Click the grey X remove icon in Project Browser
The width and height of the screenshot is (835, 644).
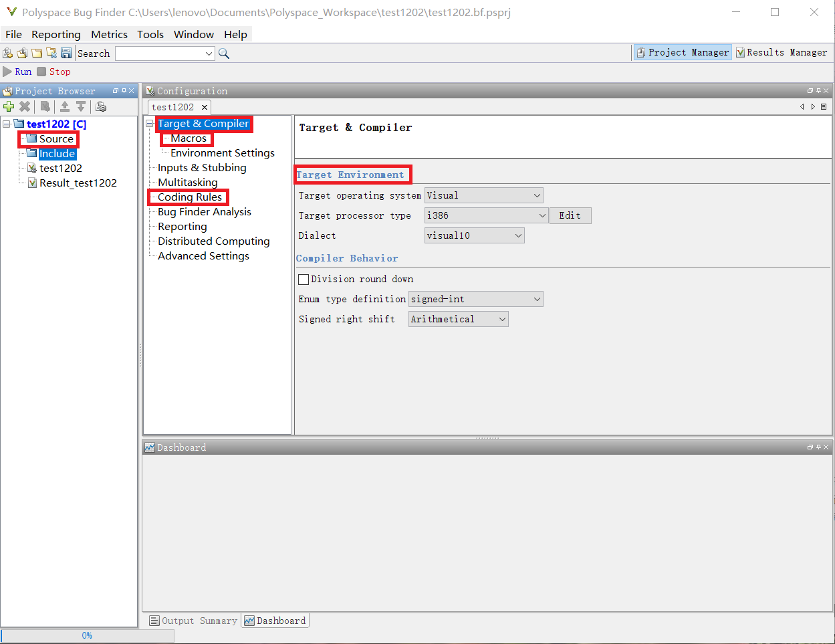(x=25, y=106)
